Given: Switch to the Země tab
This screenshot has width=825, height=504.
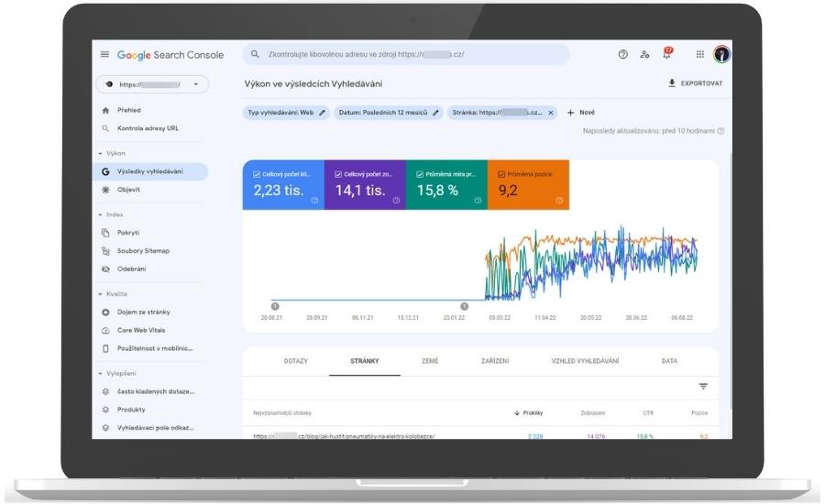Looking at the screenshot, I should pos(430,361).
